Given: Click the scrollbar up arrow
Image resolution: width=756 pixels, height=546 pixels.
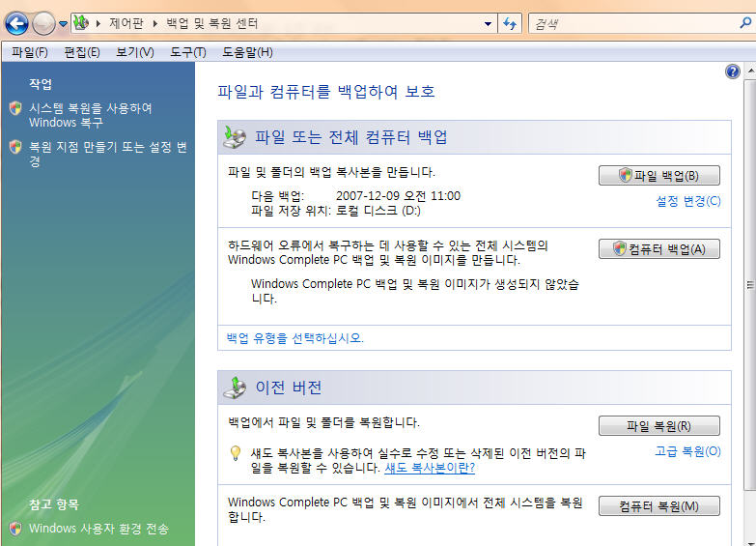Looking at the screenshot, I should 750,71.
